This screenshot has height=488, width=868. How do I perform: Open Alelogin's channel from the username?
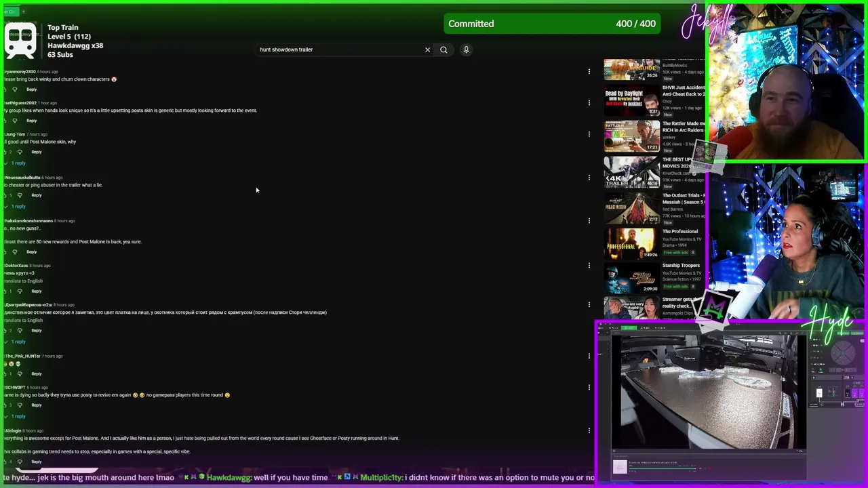(14, 431)
